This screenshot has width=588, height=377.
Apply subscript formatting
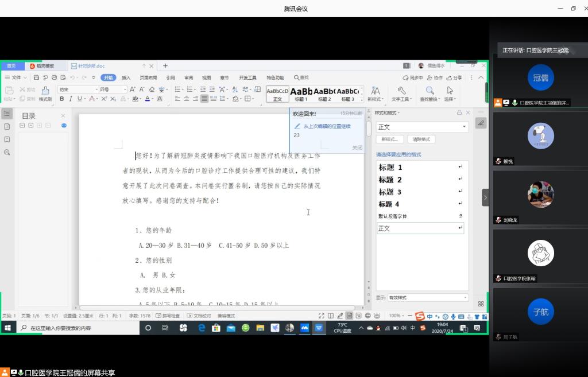(x=113, y=99)
